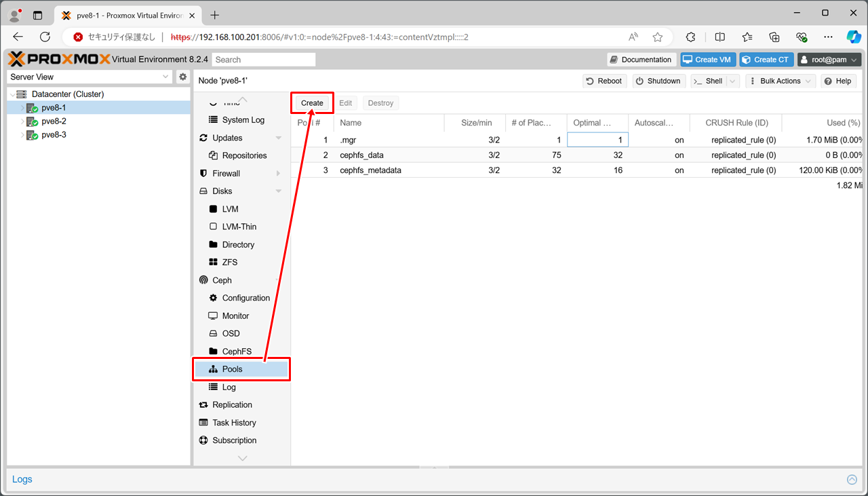Open the browser extensions puzzle icon
868x496 pixels.
point(691,37)
